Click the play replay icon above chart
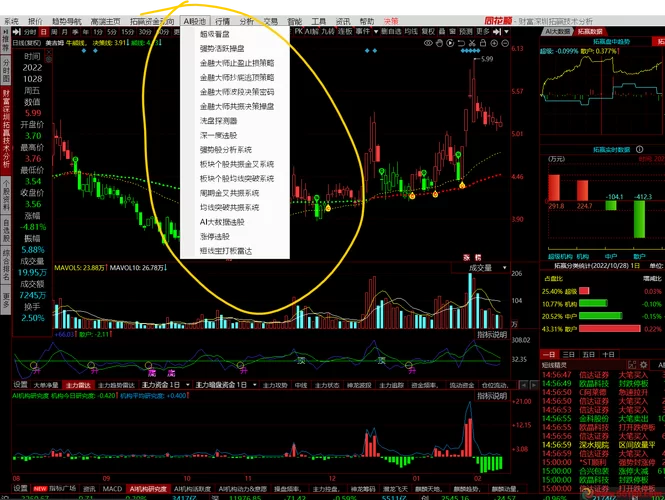665x500 pixels. click(450, 43)
